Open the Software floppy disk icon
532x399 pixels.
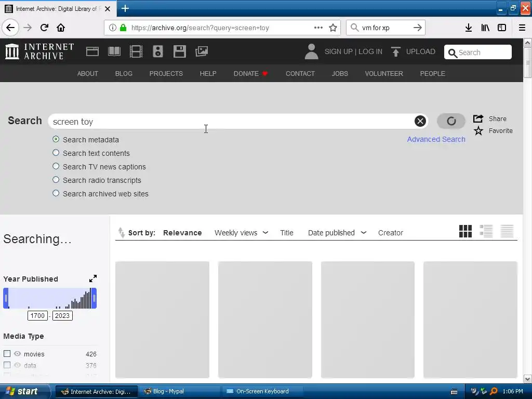(179, 51)
